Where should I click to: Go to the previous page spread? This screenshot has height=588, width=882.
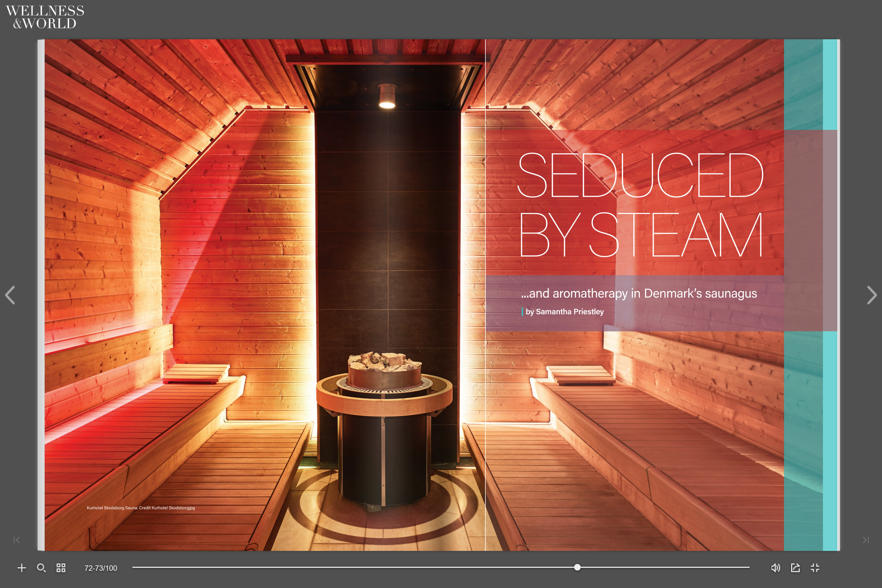11,295
